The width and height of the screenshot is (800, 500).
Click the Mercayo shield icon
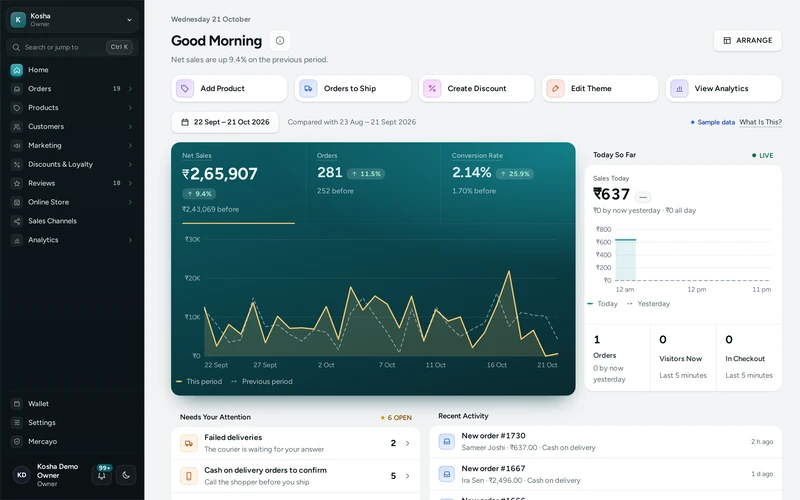(x=17, y=441)
